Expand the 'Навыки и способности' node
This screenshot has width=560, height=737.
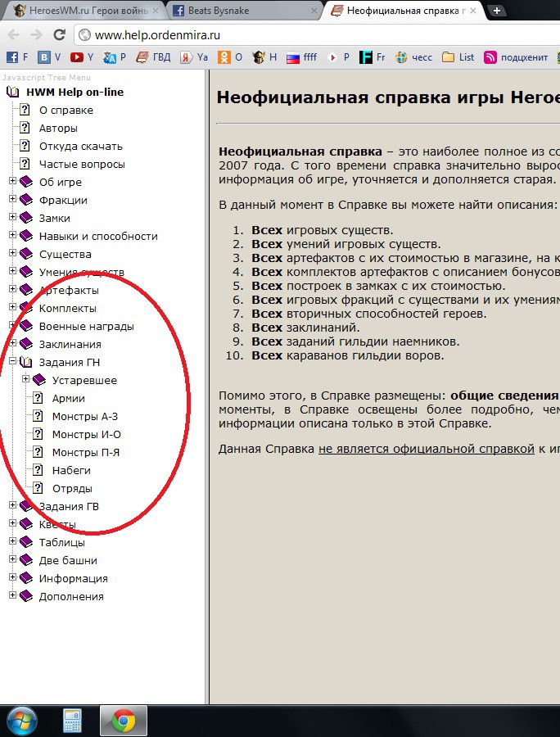(12, 235)
